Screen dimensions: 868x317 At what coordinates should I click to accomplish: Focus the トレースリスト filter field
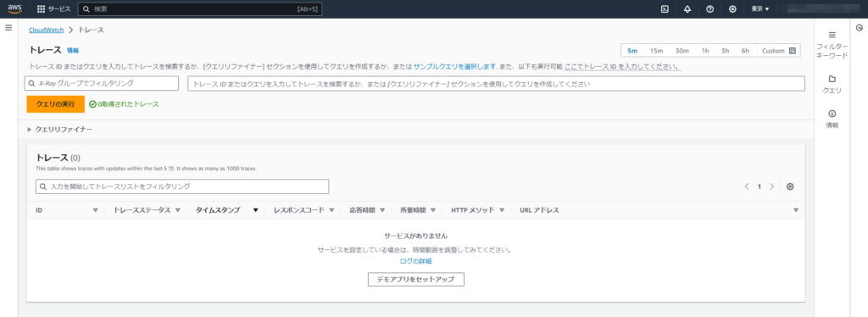click(x=182, y=186)
